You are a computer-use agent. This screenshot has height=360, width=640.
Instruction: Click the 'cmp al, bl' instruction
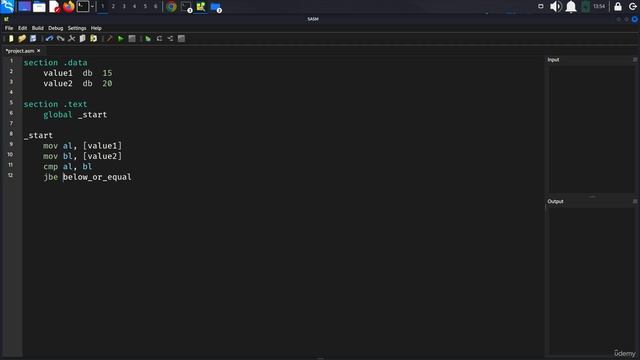[x=67, y=167]
